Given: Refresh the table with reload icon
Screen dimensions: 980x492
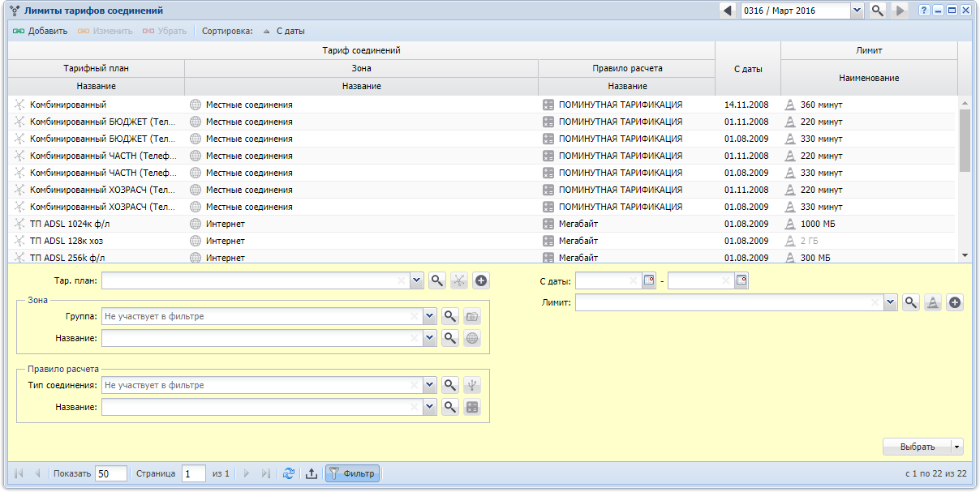Looking at the screenshot, I should pos(289,473).
